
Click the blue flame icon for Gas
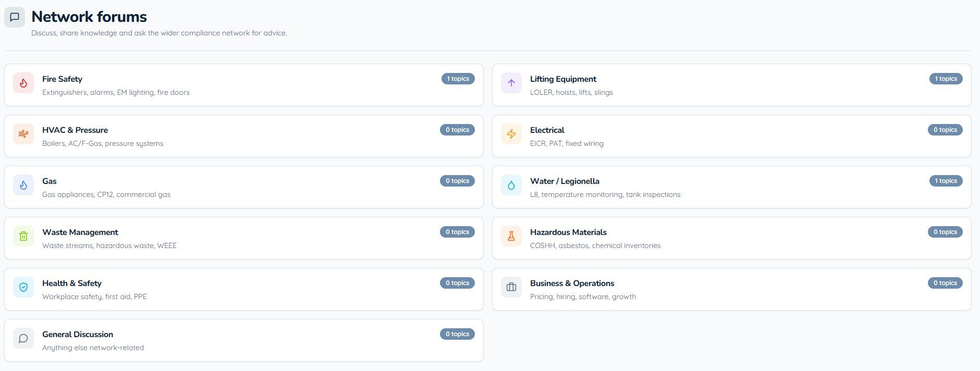(23, 185)
